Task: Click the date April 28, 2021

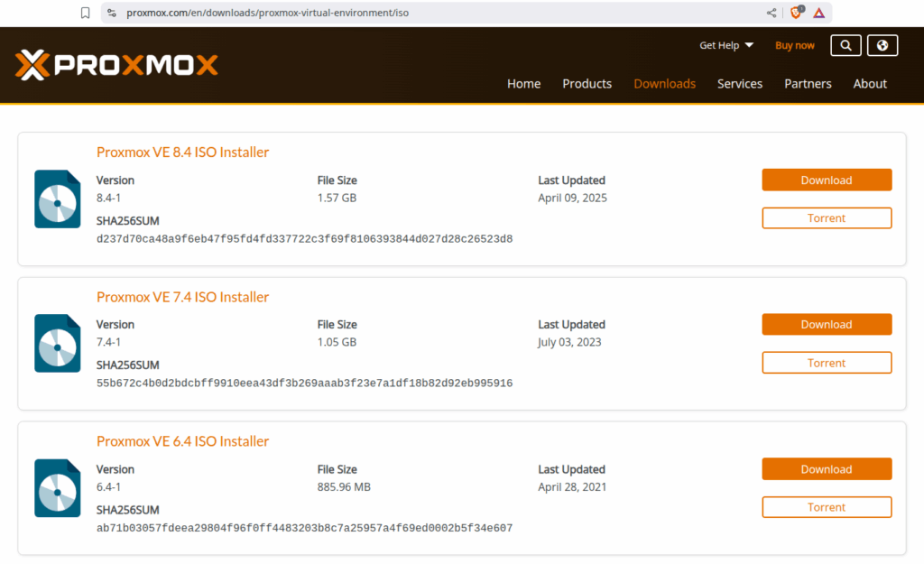Action: pos(572,487)
